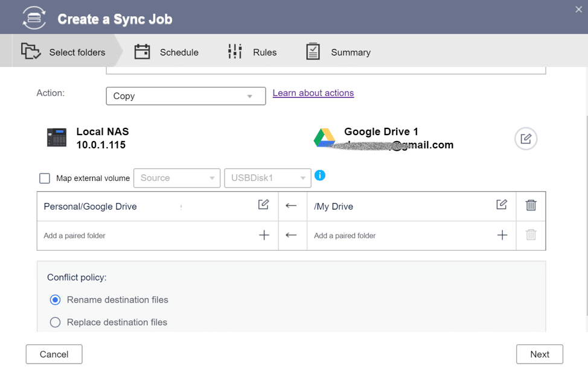Click the Cancel button

[54, 354]
